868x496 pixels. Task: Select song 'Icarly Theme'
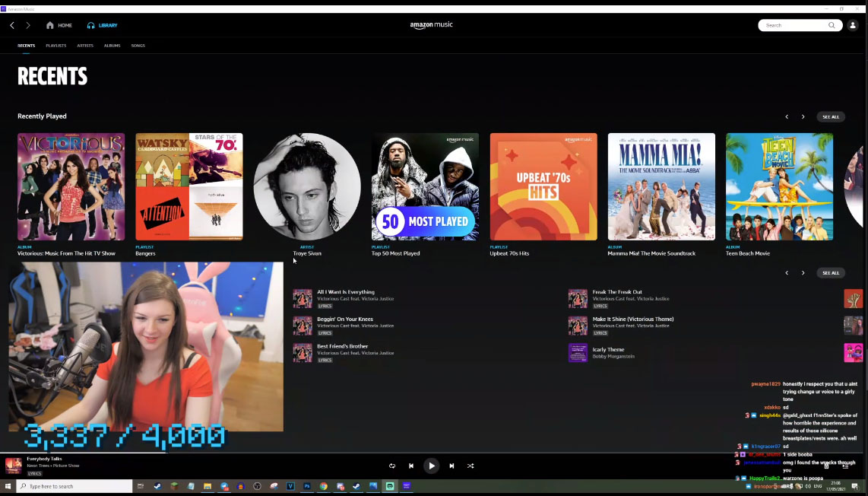tap(608, 350)
